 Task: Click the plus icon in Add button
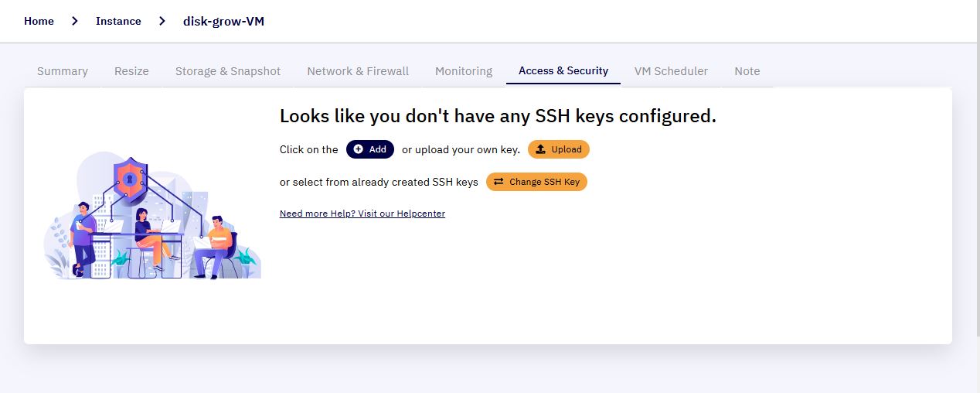tap(358, 149)
